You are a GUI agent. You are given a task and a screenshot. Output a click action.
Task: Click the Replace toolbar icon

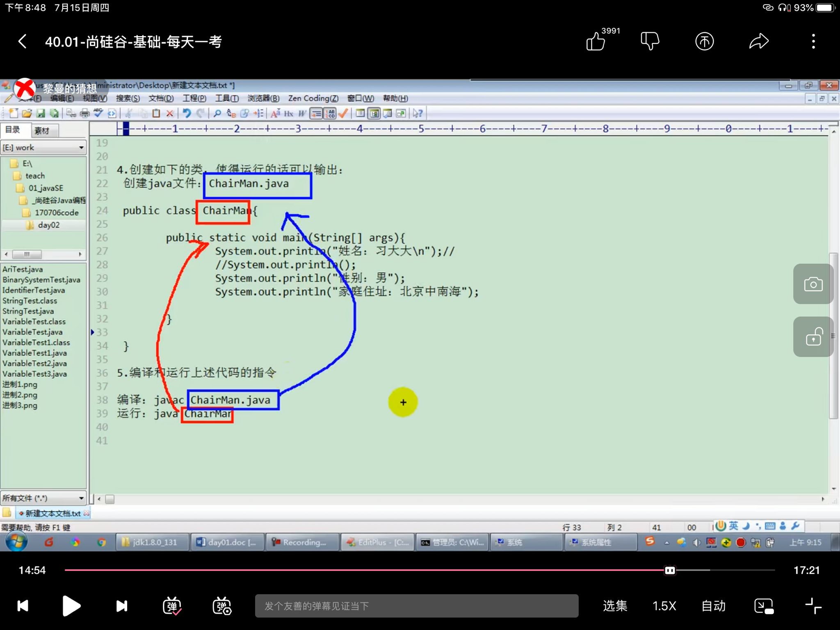(x=231, y=113)
